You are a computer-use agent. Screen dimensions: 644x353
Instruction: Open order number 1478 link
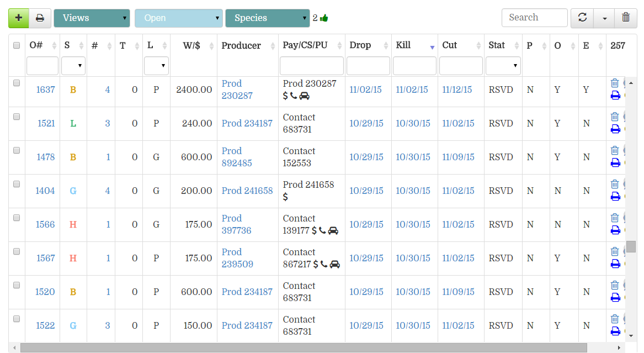point(46,157)
